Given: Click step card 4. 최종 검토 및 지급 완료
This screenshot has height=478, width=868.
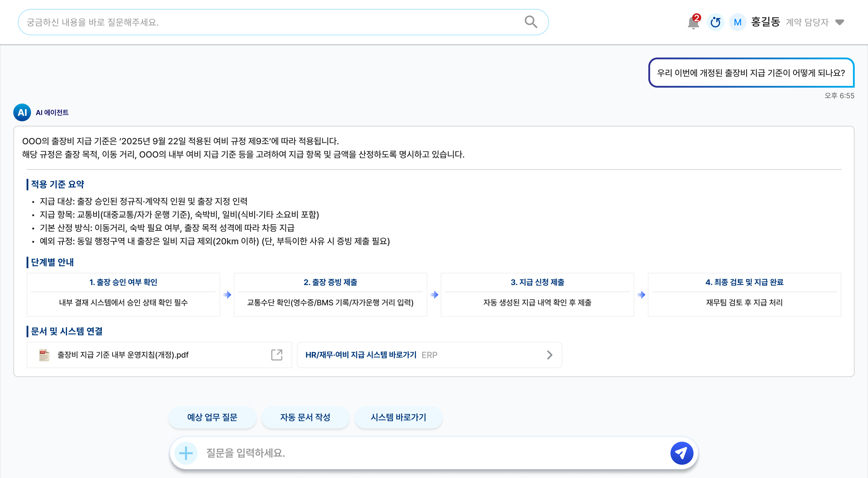Looking at the screenshot, I should coord(744,294).
